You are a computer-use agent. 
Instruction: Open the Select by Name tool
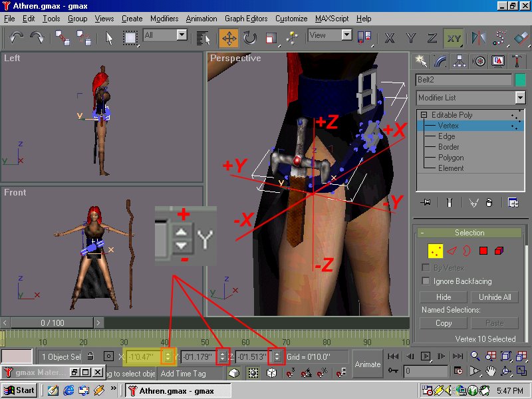pyautogui.click(x=203, y=38)
